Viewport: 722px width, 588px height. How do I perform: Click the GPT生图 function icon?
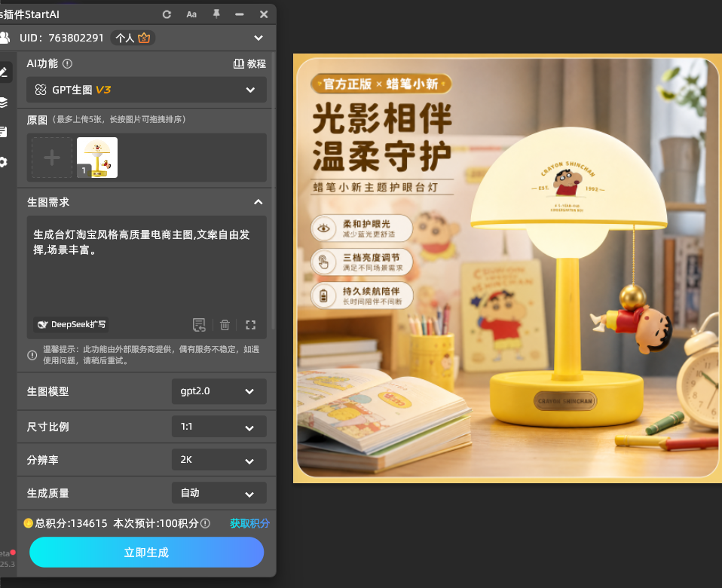tap(41, 90)
